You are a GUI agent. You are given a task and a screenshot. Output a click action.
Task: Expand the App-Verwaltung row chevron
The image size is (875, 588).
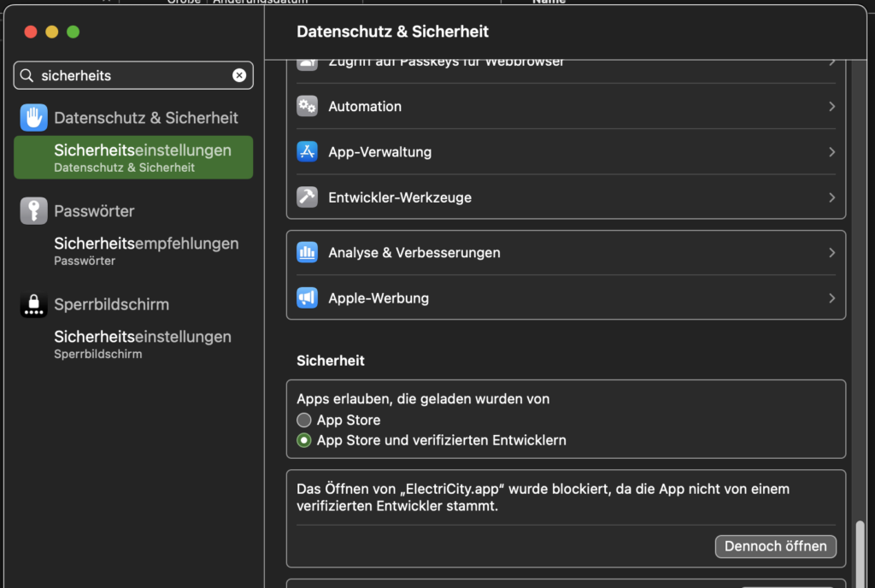point(831,152)
